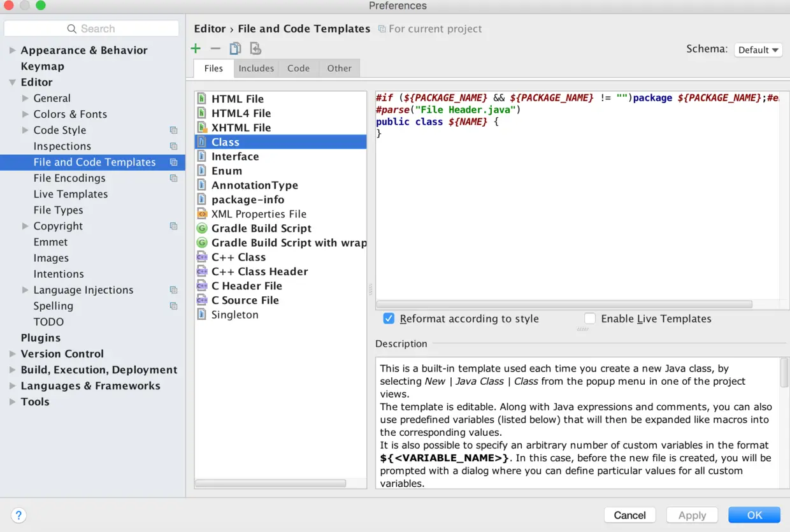Click the HTML4 File template icon
Image resolution: width=790 pixels, height=532 pixels.
pyautogui.click(x=202, y=113)
